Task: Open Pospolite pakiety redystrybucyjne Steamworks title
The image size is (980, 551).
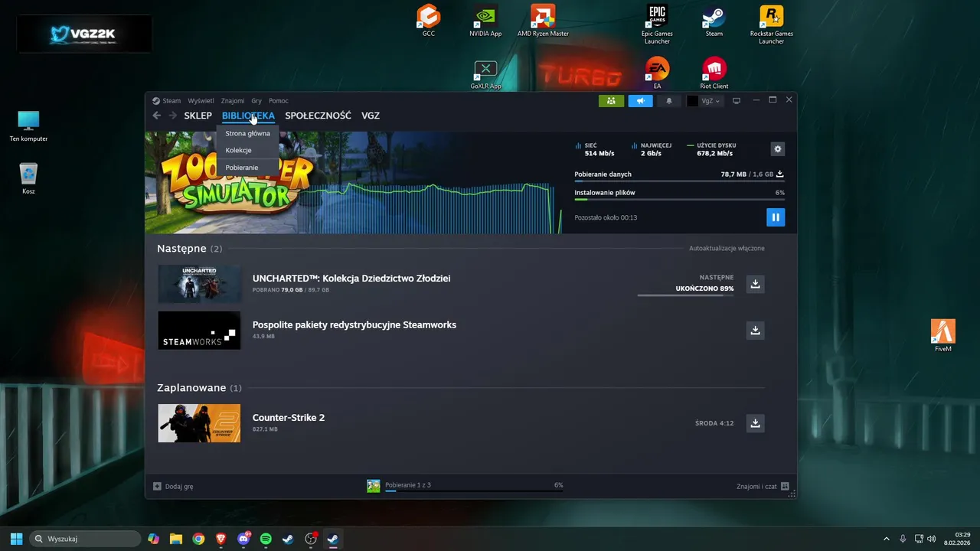Action: (354, 324)
